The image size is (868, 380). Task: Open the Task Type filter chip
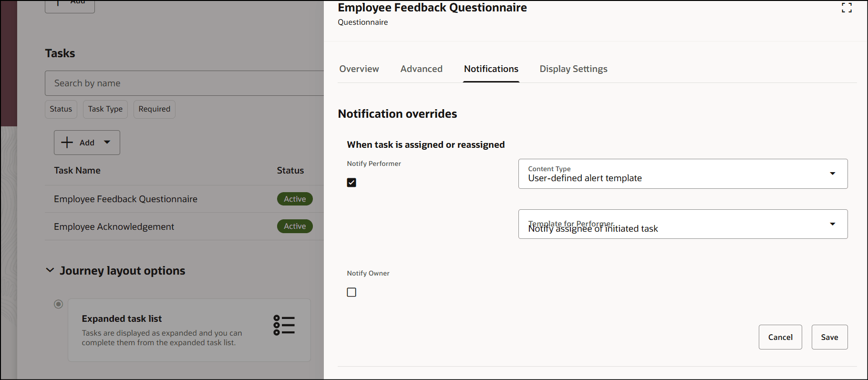point(105,109)
